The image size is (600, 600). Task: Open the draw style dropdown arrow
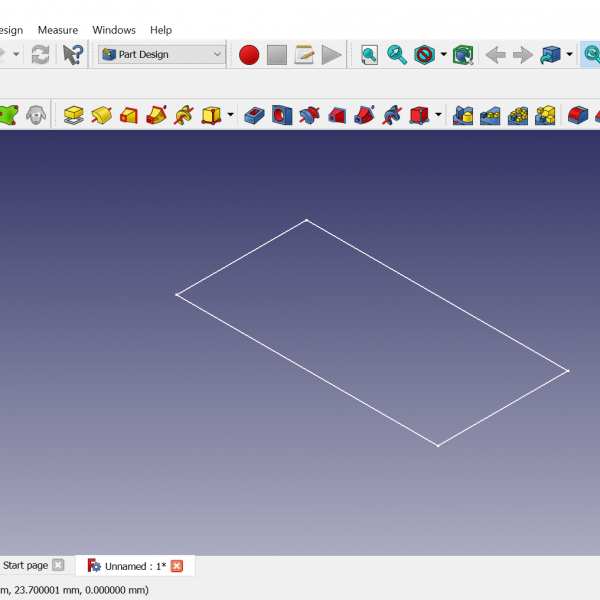coord(443,55)
